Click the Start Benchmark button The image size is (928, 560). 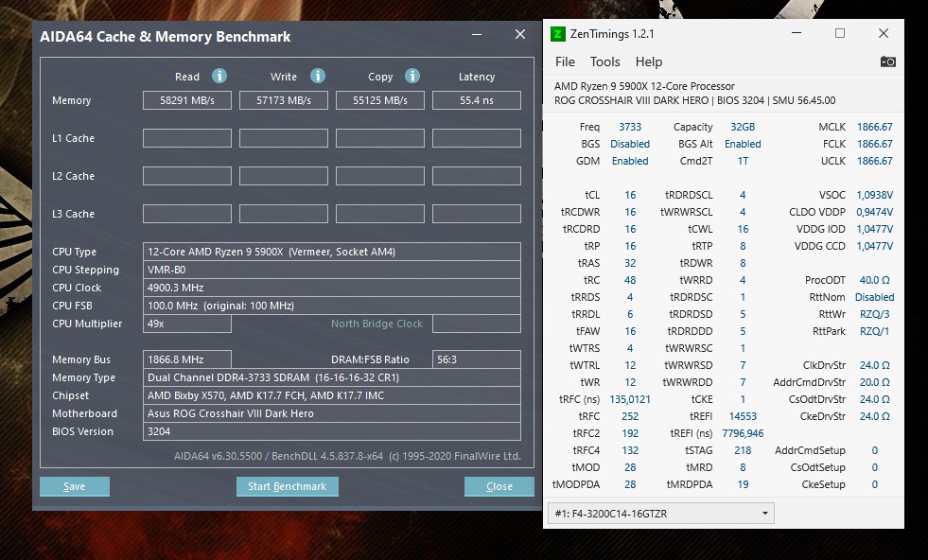[x=287, y=486]
